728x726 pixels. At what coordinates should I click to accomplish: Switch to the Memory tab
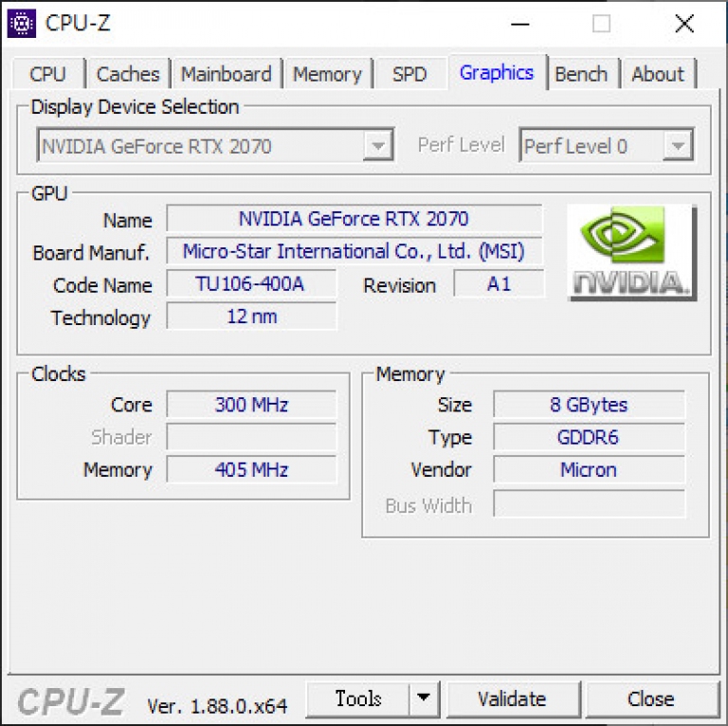click(327, 74)
